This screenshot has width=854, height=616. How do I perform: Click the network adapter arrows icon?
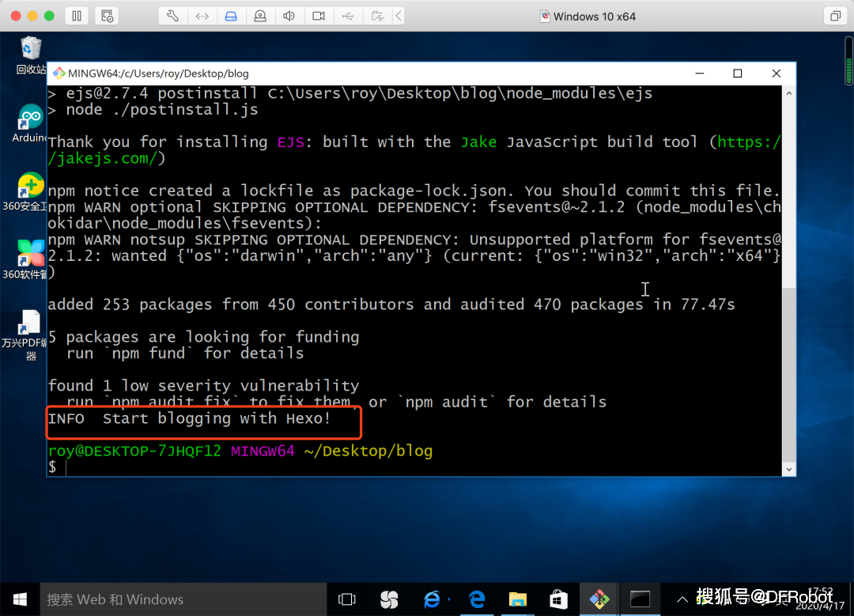pyautogui.click(x=202, y=16)
